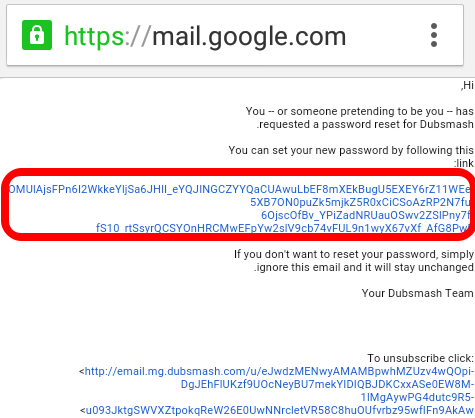Click 'You can set your new password' sentence
Image resolution: width=475 pixels, height=418 pixels.
click(351, 150)
